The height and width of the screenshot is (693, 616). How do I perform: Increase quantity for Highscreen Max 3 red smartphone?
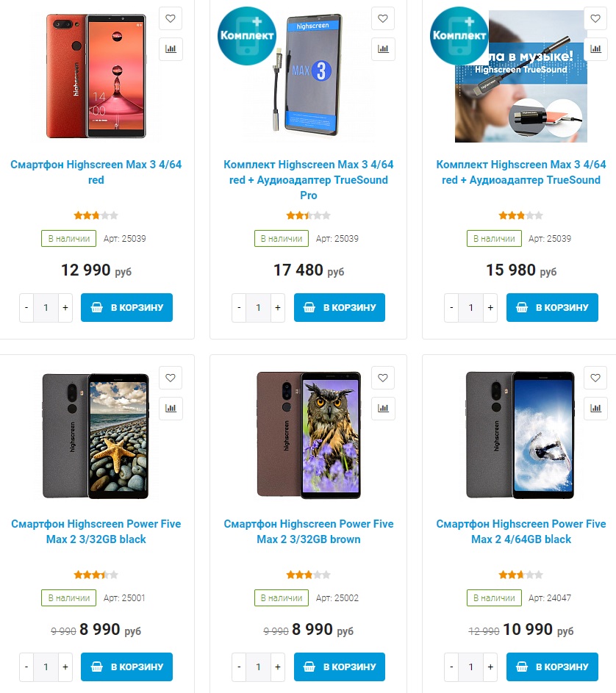(x=65, y=308)
